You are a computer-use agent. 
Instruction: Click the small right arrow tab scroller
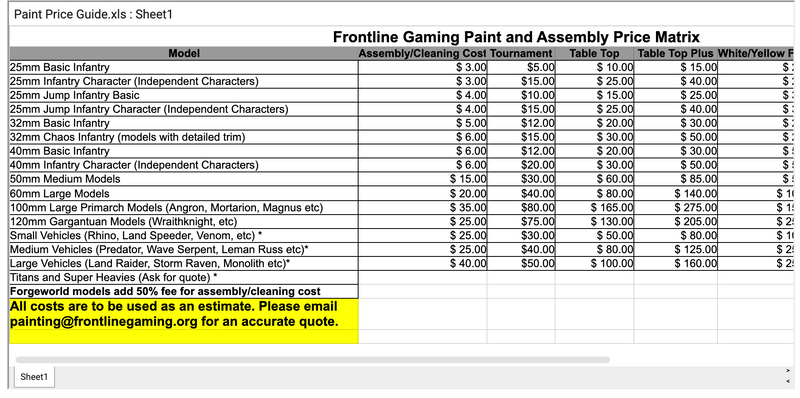789,370
